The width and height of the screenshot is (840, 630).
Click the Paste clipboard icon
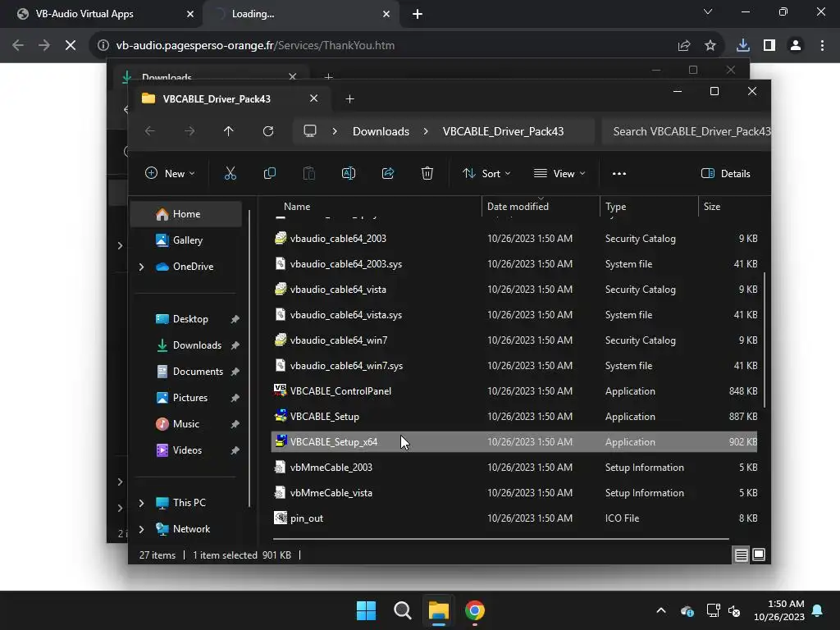309,173
